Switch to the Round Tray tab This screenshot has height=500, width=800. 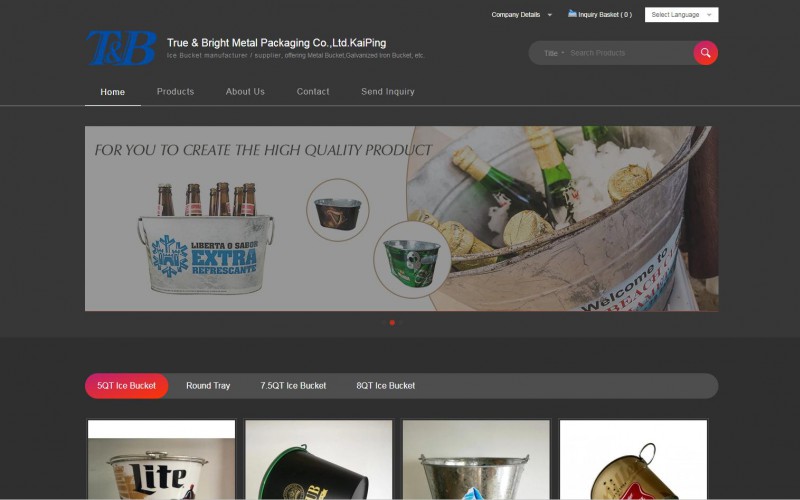pyautogui.click(x=208, y=386)
